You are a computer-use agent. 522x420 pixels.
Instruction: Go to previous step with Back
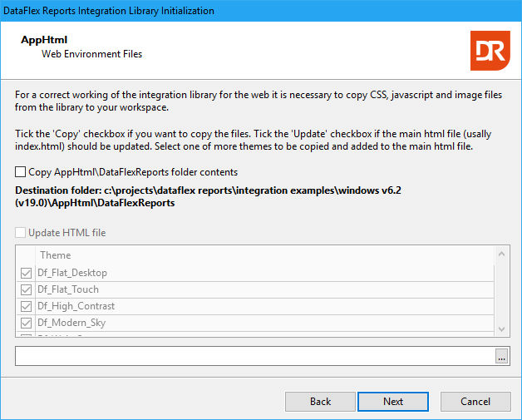pos(320,402)
